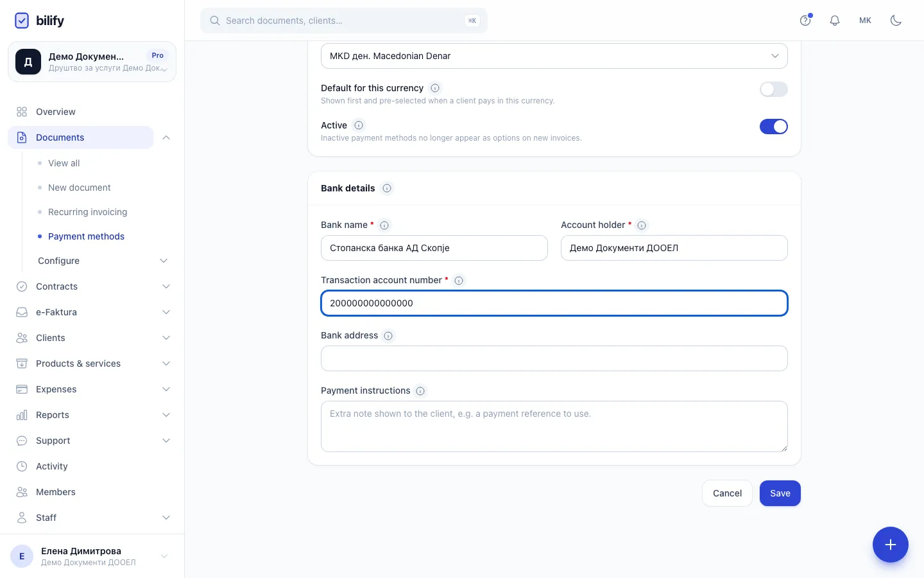Expand the Contracts menu
The image size is (924, 578).
tap(166, 286)
